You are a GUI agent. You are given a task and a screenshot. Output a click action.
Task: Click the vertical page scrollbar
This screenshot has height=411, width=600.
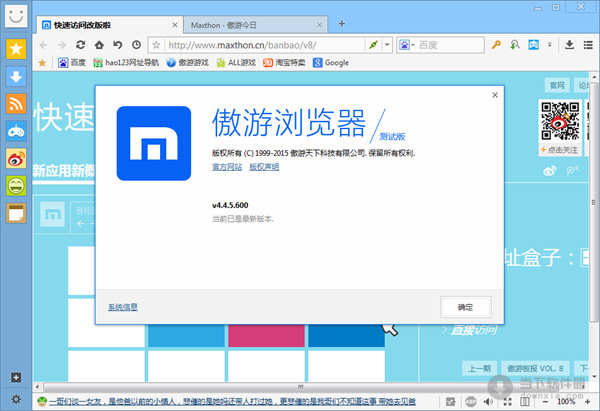coord(594,202)
